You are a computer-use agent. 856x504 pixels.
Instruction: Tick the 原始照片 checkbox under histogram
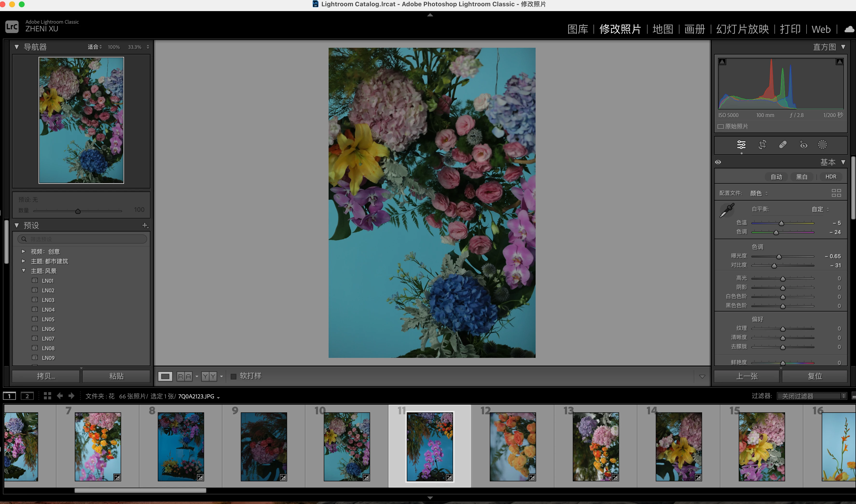pyautogui.click(x=720, y=126)
